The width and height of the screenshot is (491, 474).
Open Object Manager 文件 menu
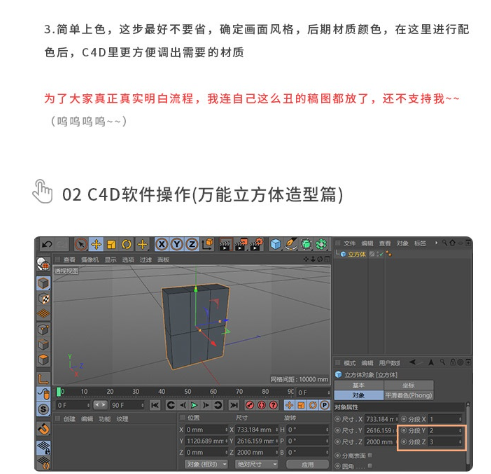pyautogui.click(x=349, y=243)
